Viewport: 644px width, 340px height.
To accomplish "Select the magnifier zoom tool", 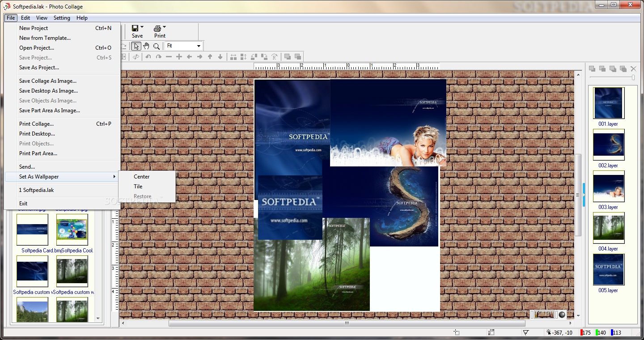I will [x=157, y=46].
